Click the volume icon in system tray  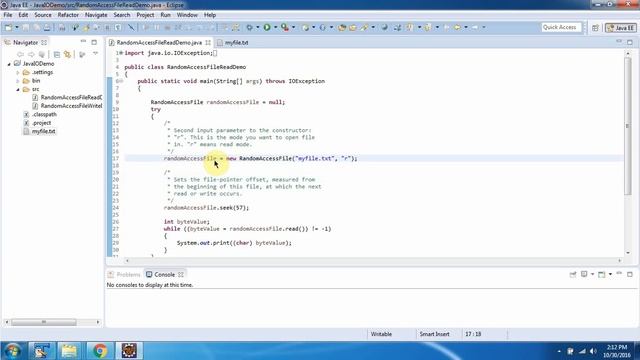(593, 351)
